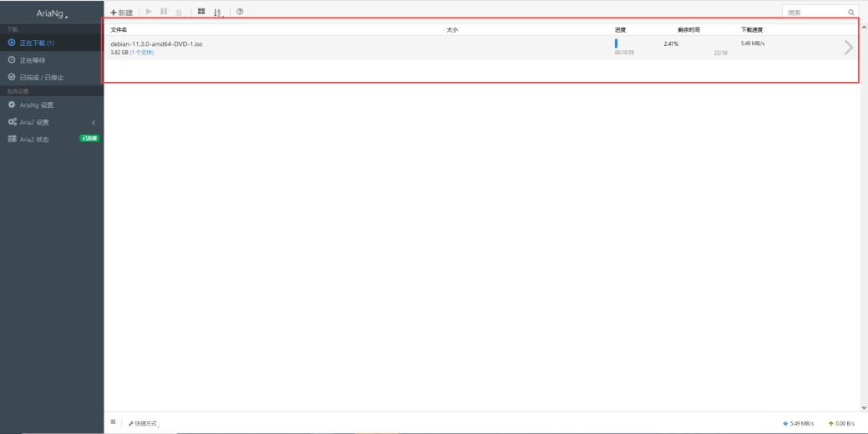Screen dimensions: 868x434
Task: Open task details via right chevron arrow
Action: [848, 48]
